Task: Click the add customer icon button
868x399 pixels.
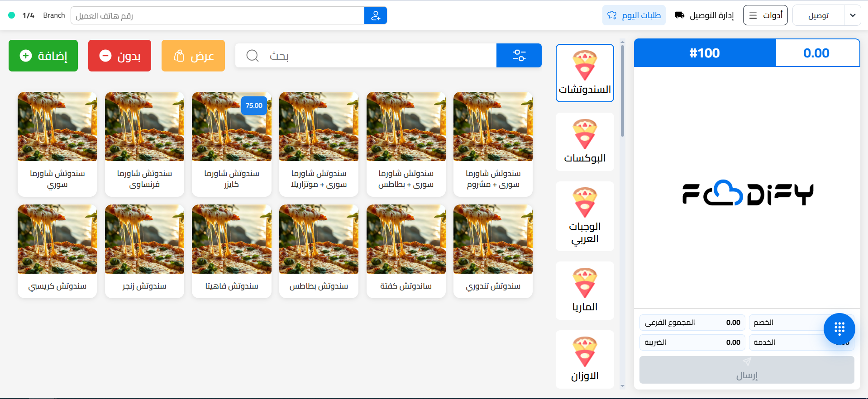Action: pyautogui.click(x=376, y=15)
